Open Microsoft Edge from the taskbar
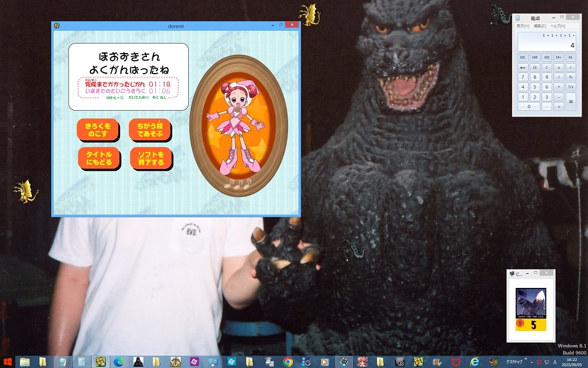This screenshot has height=368, width=588. coord(119,362)
